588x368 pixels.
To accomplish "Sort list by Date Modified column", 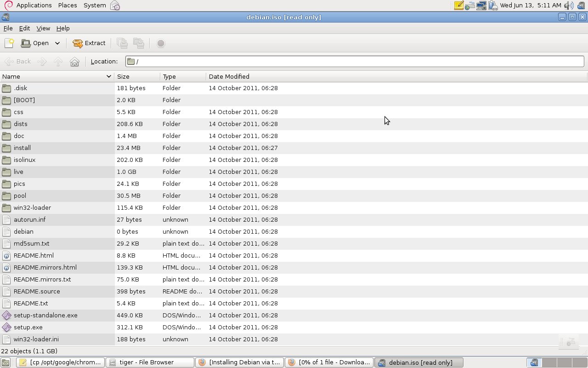I will coord(397,76).
